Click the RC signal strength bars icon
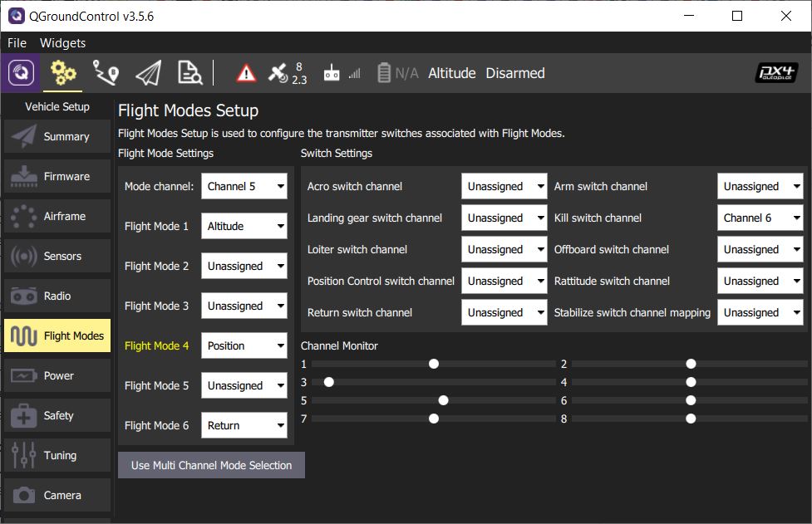The width and height of the screenshot is (812, 524). [x=355, y=74]
